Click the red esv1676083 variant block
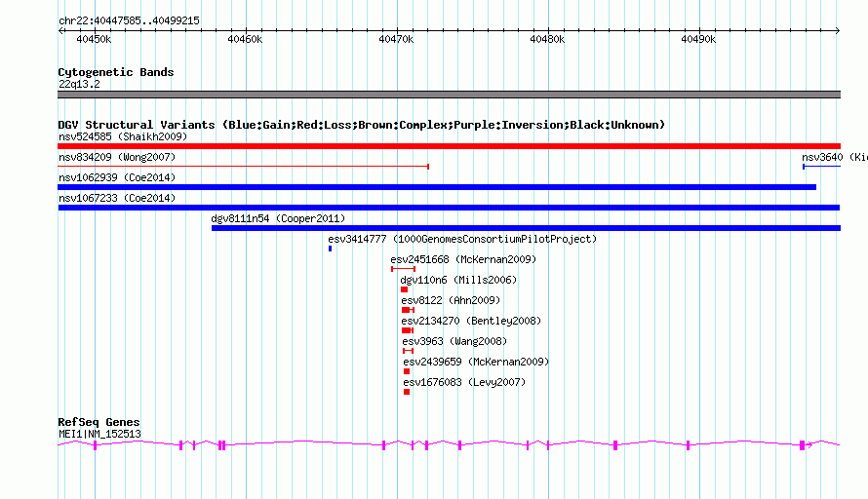This screenshot has height=499, width=868. [407, 392]
